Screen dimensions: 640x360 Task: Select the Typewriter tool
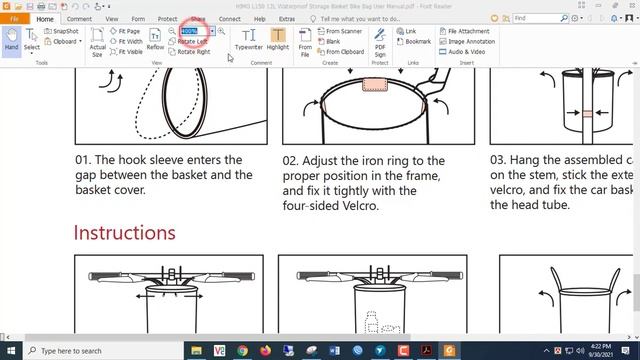point(249,40)
